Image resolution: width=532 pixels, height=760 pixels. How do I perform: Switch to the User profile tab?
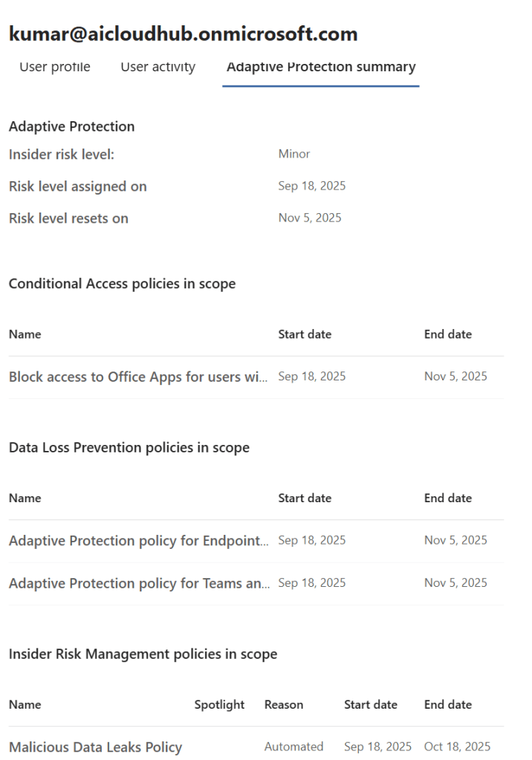pyautogui.click(x=54, y=67)
